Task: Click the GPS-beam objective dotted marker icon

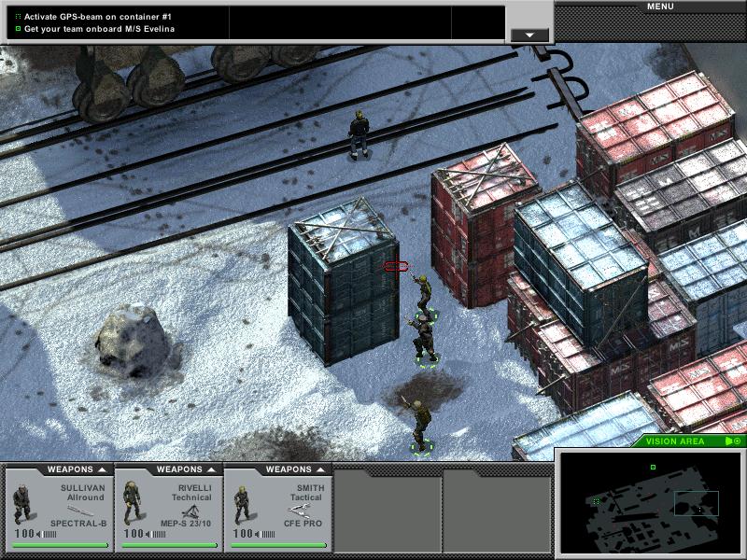Action: 18,17
